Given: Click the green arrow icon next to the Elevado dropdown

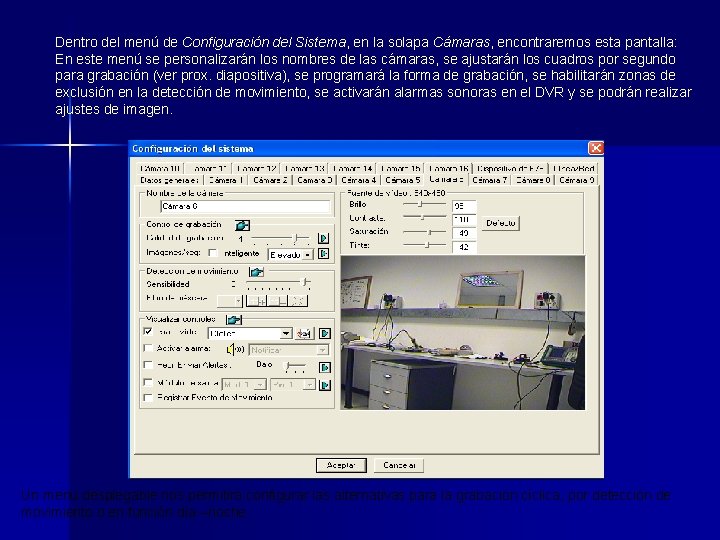Looking at the screenshot, I should (324, 253).
